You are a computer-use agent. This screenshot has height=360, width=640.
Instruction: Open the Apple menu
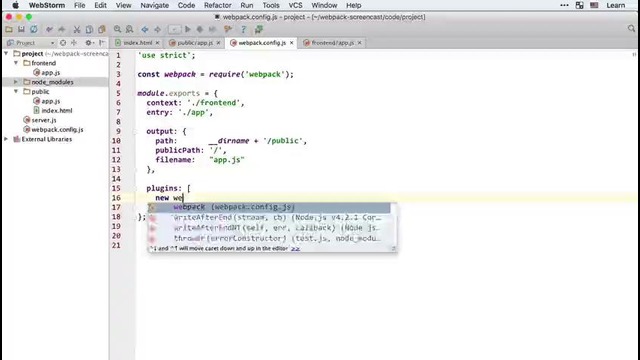[16, 5]
